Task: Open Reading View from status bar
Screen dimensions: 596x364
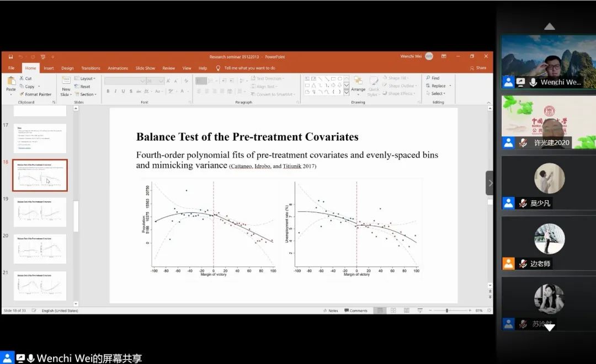Action: tap(407, 311)
